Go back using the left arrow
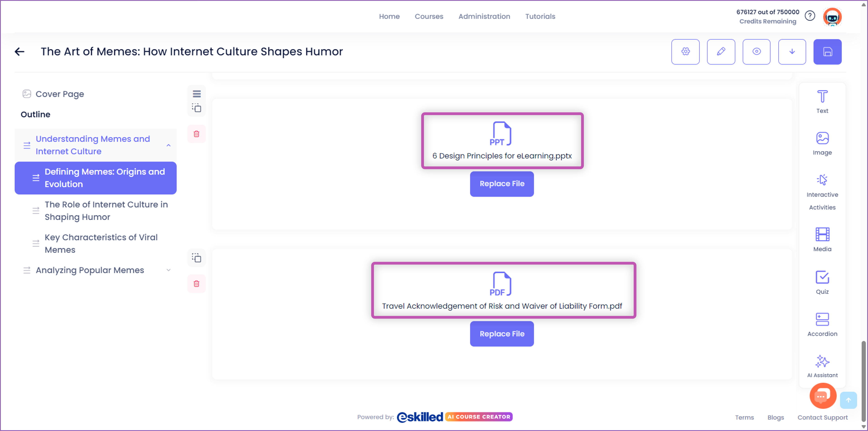 point(19,52)
